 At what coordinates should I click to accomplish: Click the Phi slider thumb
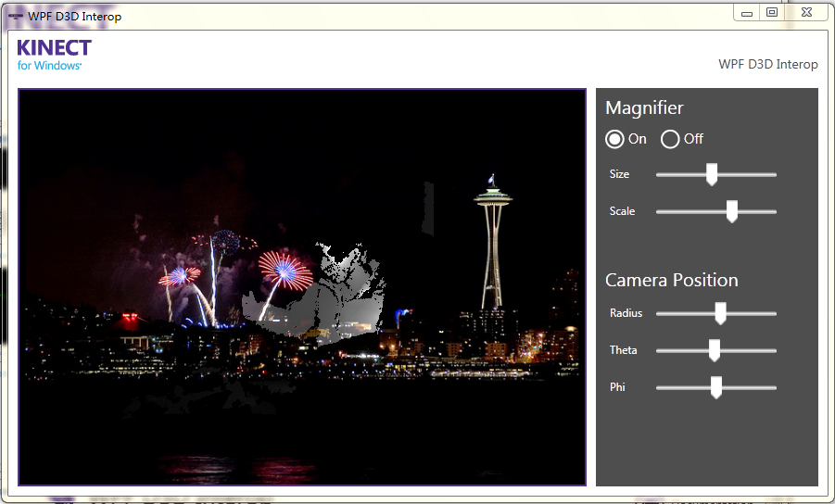pyautogui.click(x=716, y=387)
